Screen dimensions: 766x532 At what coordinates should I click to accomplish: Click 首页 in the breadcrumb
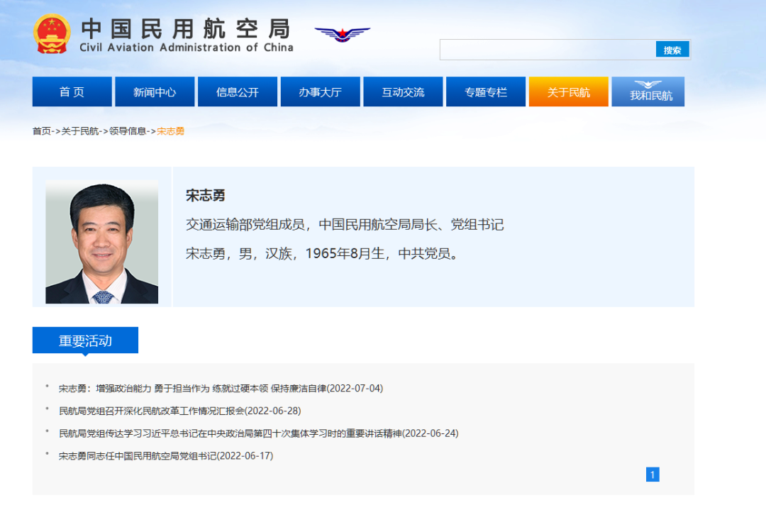(x=42, y=131)
